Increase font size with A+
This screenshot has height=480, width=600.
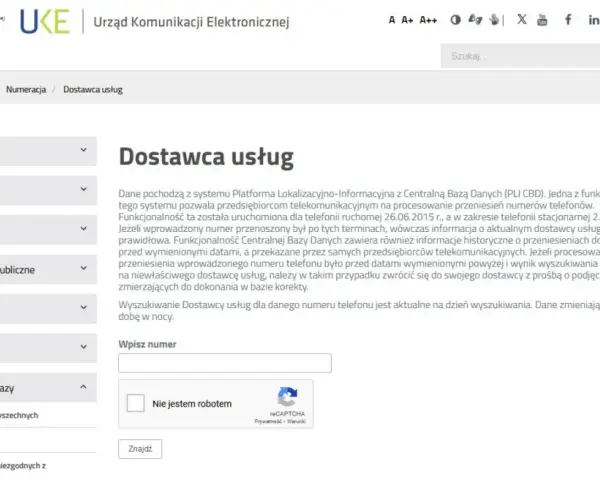(x=407, y=20)
